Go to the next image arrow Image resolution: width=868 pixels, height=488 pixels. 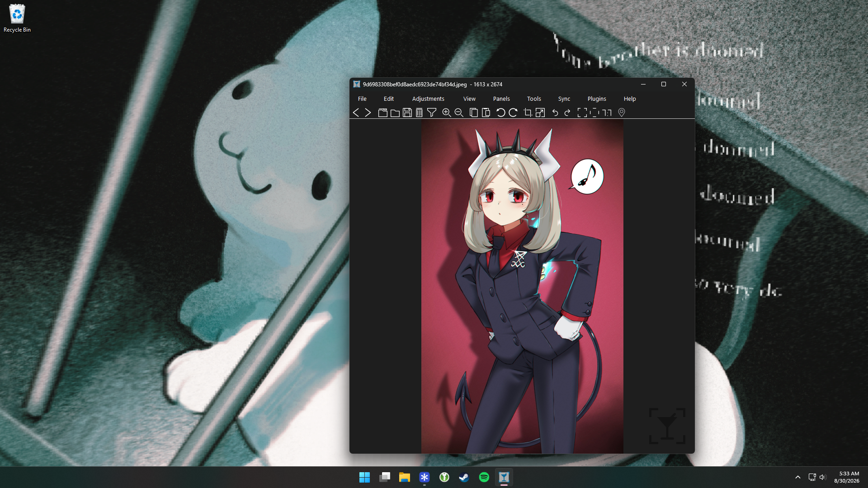pos(368,113)
